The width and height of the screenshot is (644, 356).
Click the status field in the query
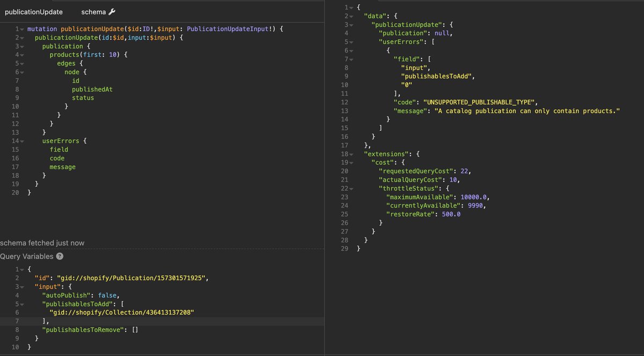pyautogui.click(x=83, y=98)
